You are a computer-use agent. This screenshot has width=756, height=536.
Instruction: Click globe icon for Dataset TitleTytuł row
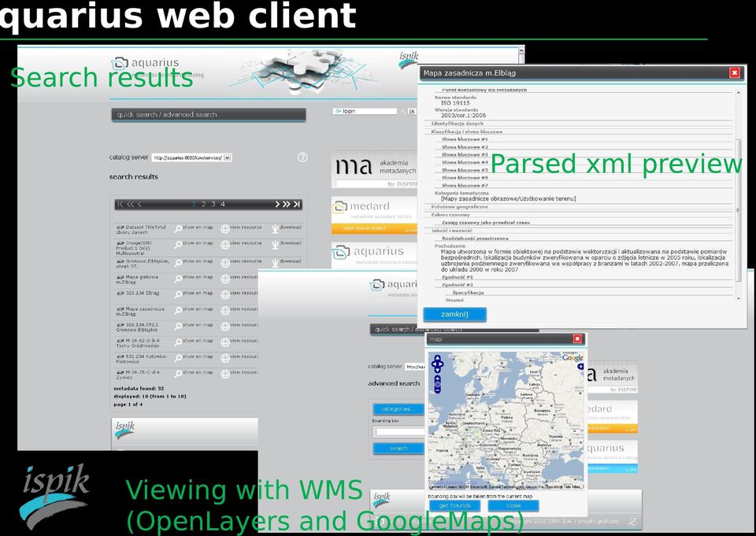pos(225,229)
